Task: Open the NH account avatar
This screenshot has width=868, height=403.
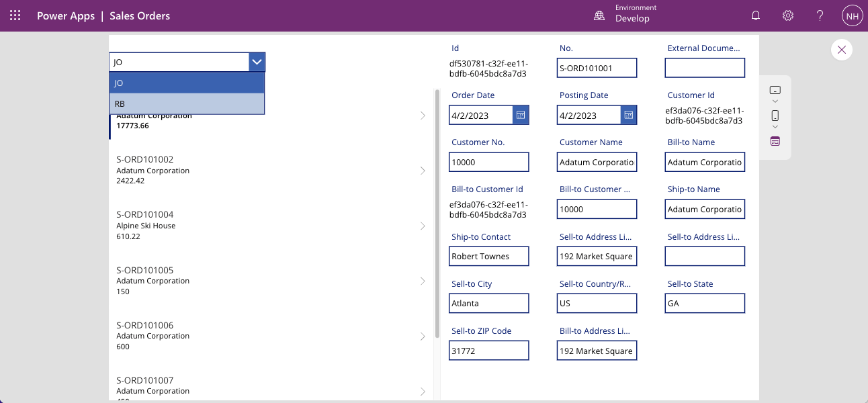Action: (x=852, y=15)
